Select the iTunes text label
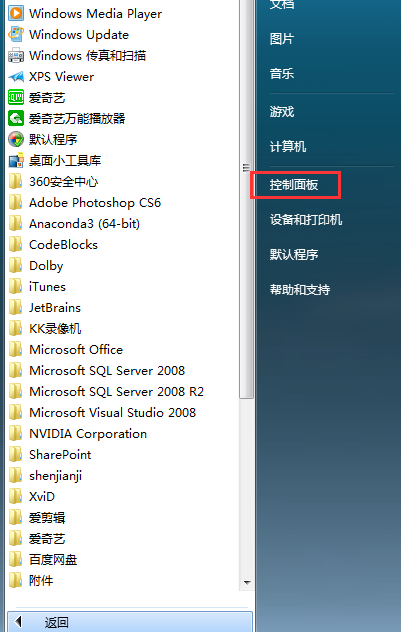The image size is (401, 632). pyautogui.click(x=47, y=287)
